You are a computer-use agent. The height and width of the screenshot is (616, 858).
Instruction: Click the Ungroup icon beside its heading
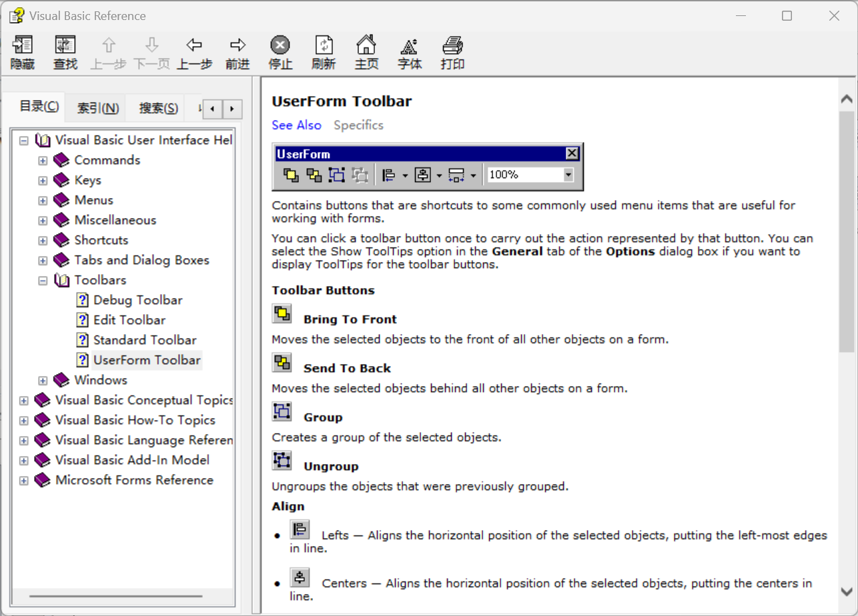(x=282, y=460)
